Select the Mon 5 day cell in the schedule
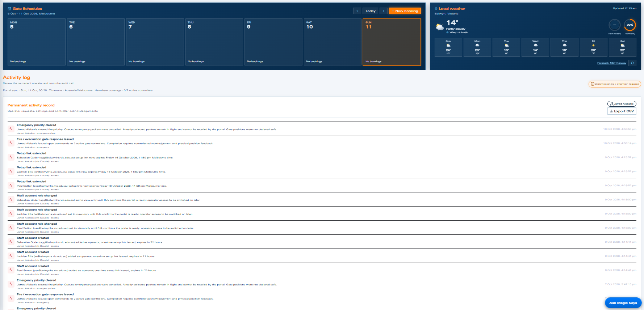This screenshot has width=644, height=310. point(37,42)
